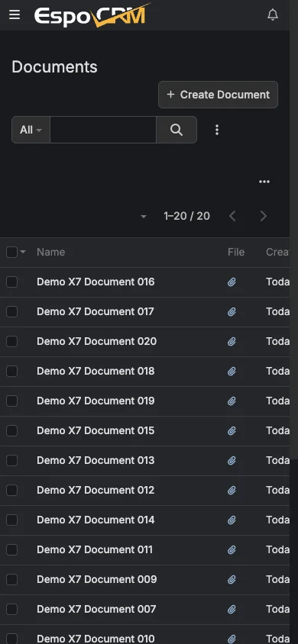Open Demo X7 Document 016
298x644 pixels.
(x=96, y=282)
